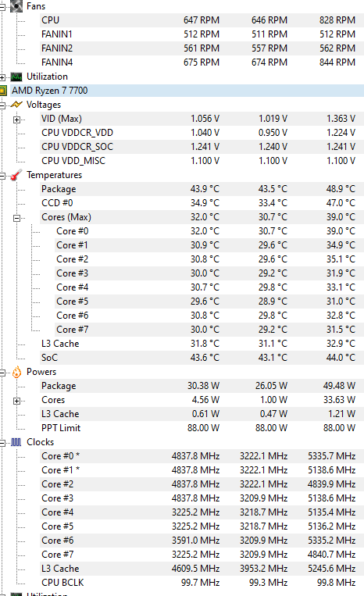Screen dimensions: 364x596
Task: Select the CCD #0 temperature row
Action: click(x=202, y=203)
